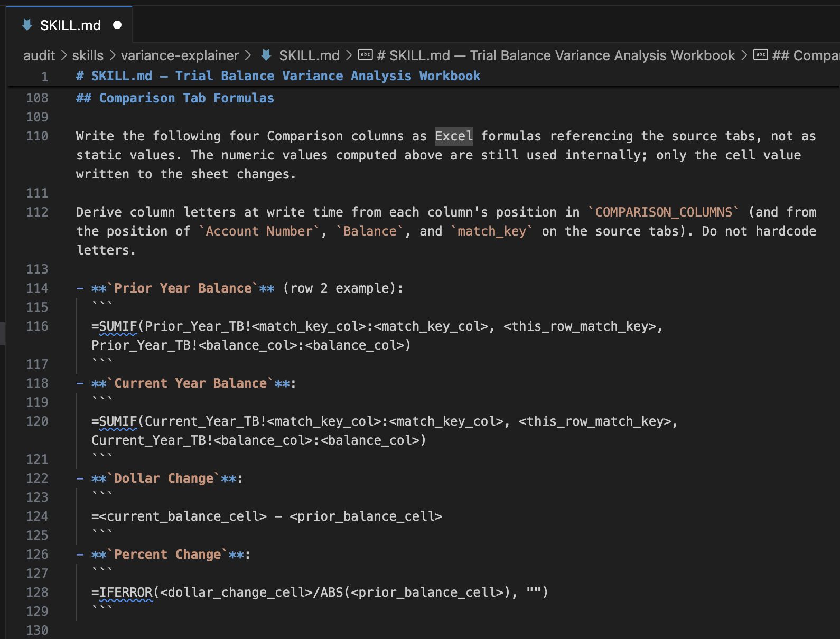Open the Trial Balance Variance Analysis Workbook breadcrumb
This screenshot has height=639, width=840.
point(556,55)
